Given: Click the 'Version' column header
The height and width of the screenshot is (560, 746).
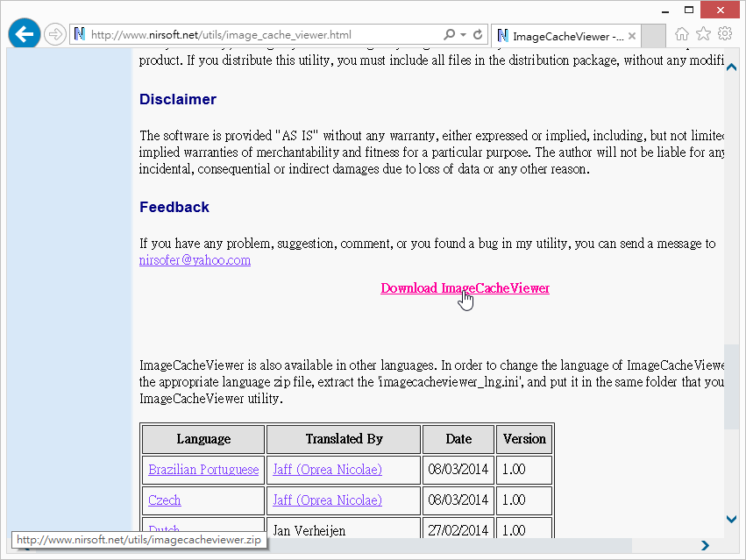Looking at the screenshot, I should coord(524,439).
